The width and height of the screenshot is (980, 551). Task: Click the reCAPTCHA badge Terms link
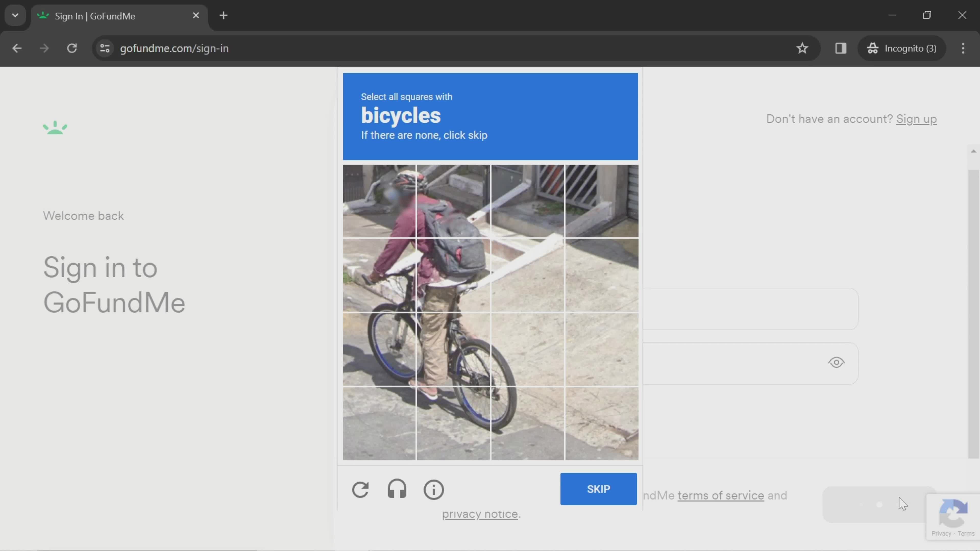[966, 533]
